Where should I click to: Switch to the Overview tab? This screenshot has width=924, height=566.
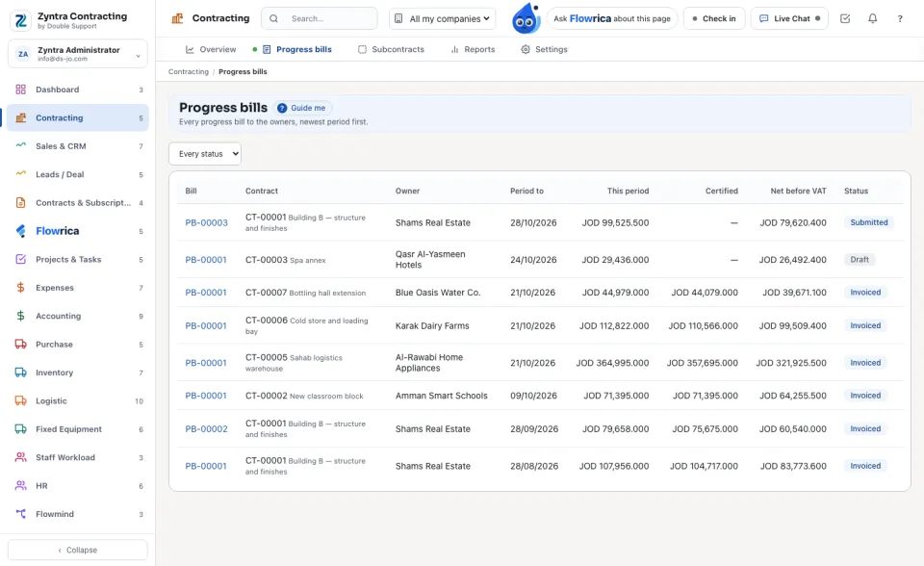(211, 49)
